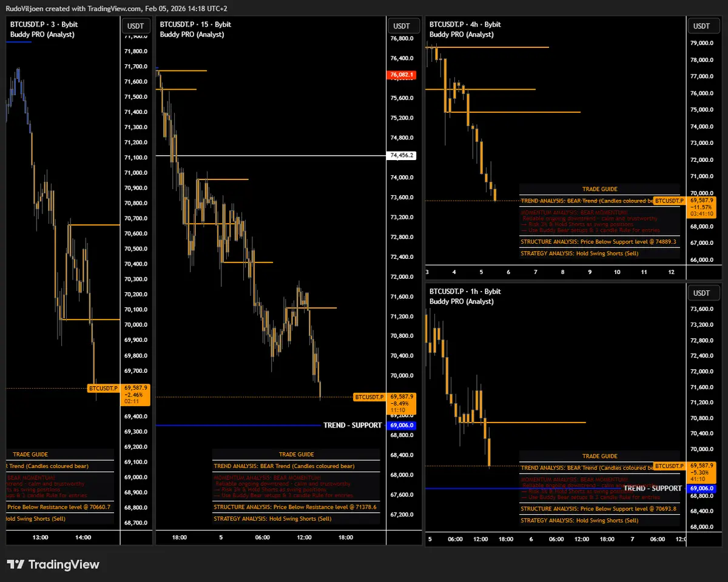The width and height of the screenshot is (728, 582).
Task: Select Buddy PRO (Analyst) indicator on 3-minute chart
Action: tap(42, 35)
